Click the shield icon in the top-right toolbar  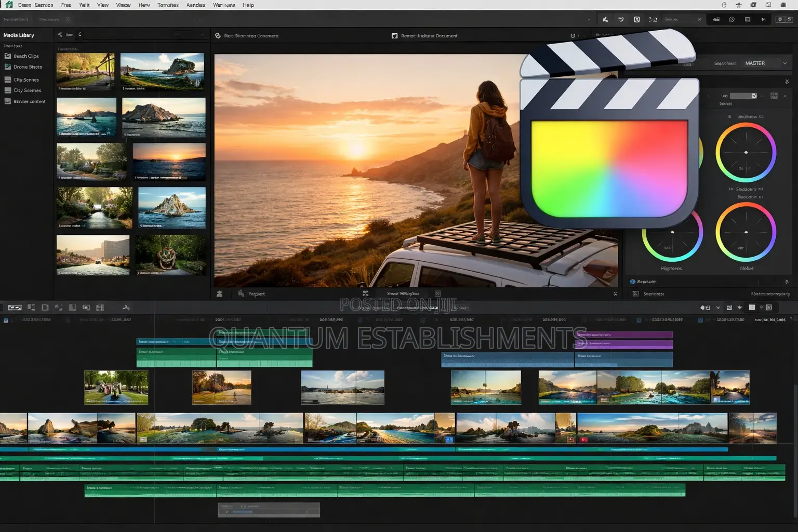click(636, 19)
